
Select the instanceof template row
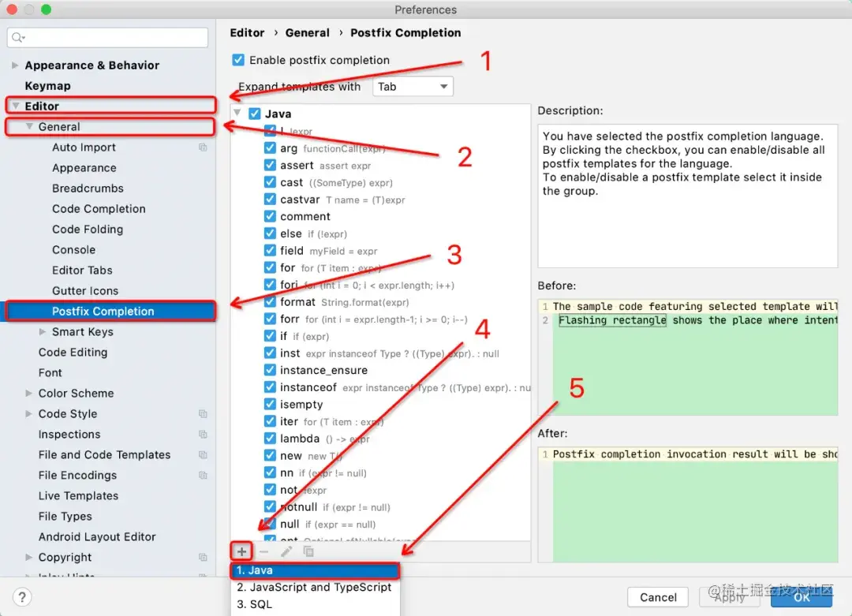397,387
